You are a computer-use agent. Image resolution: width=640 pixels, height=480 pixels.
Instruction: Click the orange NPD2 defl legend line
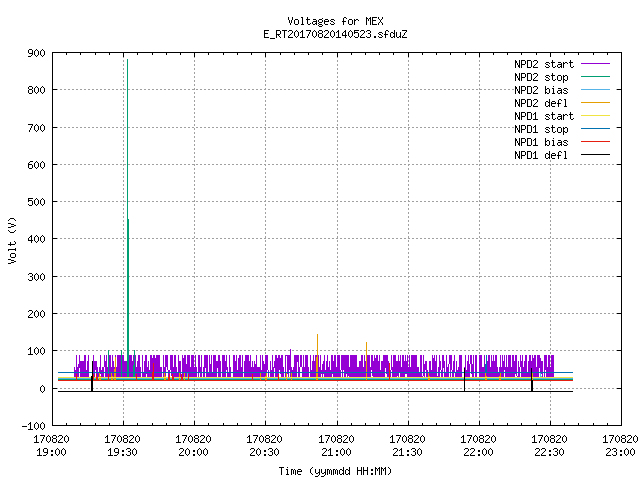point(596,102)
